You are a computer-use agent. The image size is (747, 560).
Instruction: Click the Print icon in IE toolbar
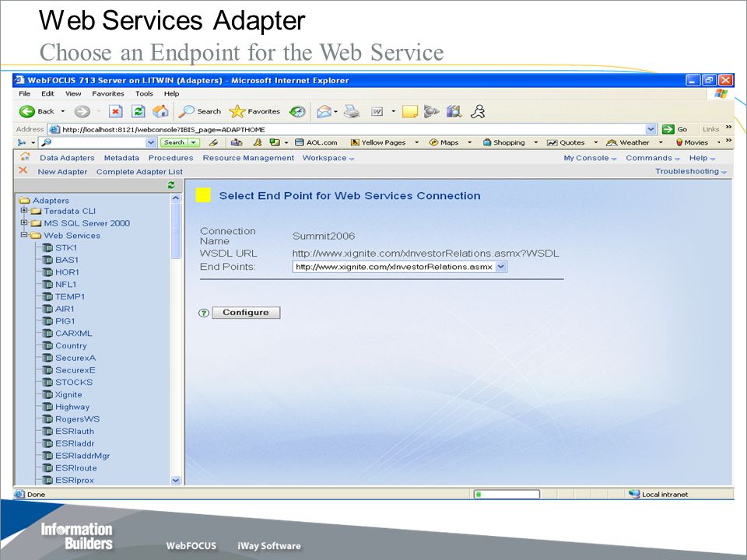(352, 112)
